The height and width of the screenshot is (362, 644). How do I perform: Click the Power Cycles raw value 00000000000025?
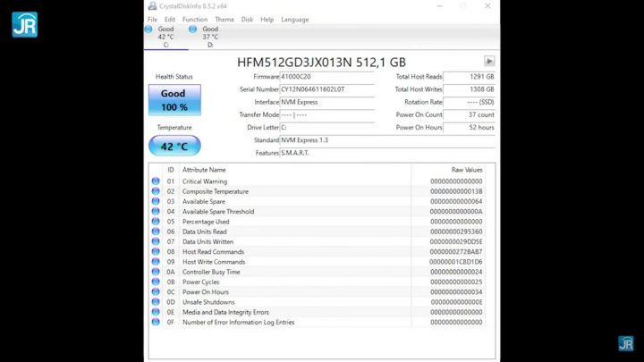pos(456,282)
